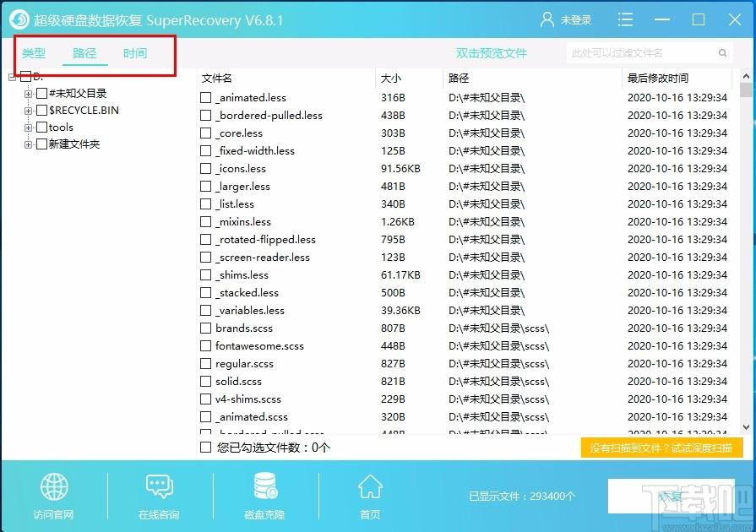This screenshot has width=756, height=532.
Task: Switch to the 时间 tab
Action: pyautogui.click(x=135, y=53)
